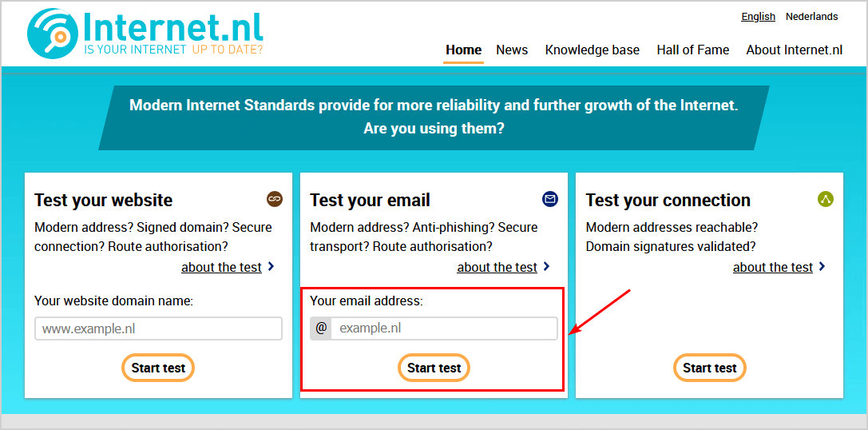Select English language link

(758, 17)
